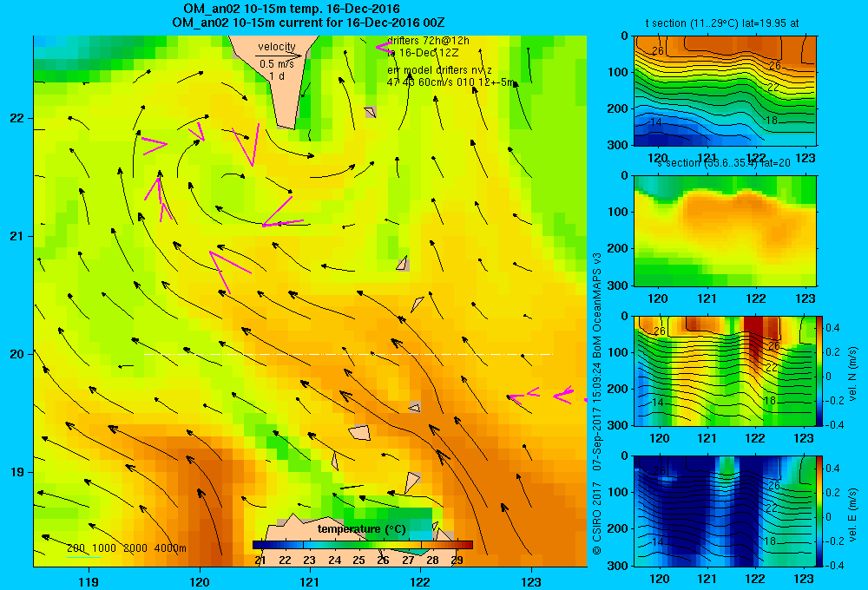Click the velocity reference arrow in the map legend
The height and width of the screenshot is (590, 868).
[279, 56]
